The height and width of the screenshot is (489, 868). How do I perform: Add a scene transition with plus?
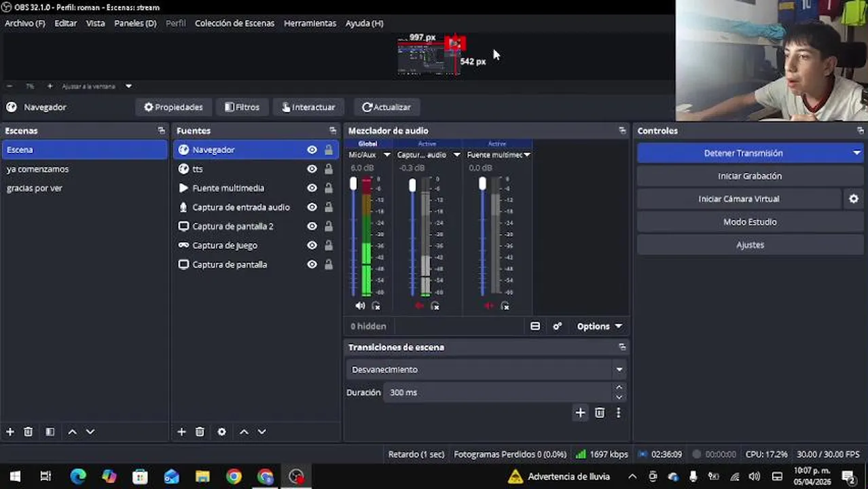click(x=580, y=413)
